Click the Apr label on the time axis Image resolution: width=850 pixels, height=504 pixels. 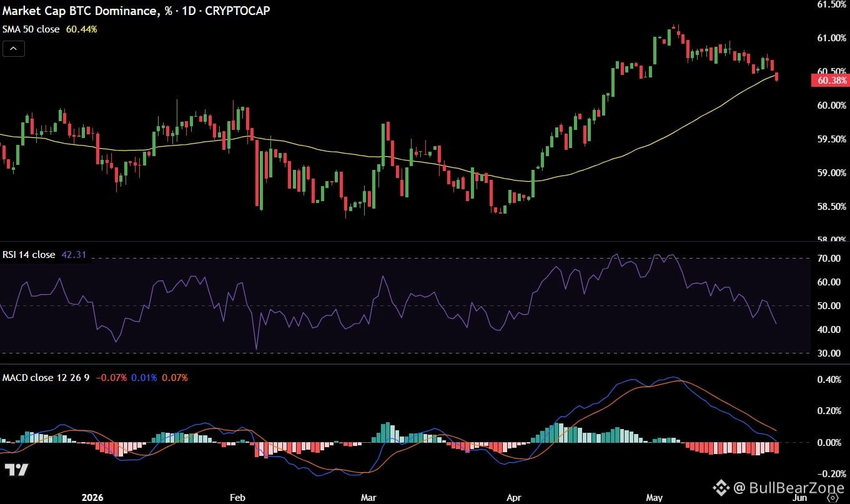[514, 498]
